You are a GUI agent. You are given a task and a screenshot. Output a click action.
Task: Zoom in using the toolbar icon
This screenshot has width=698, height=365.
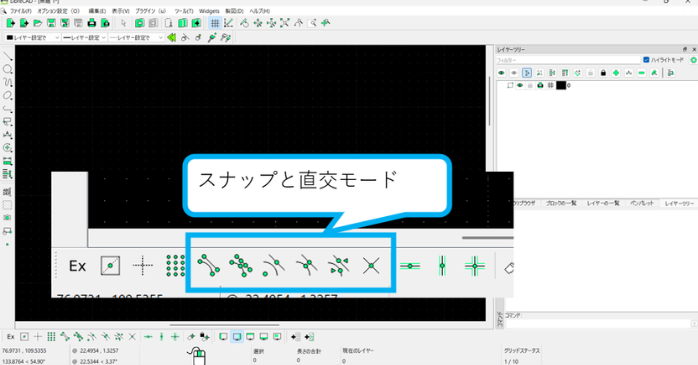tap(258, 23)
